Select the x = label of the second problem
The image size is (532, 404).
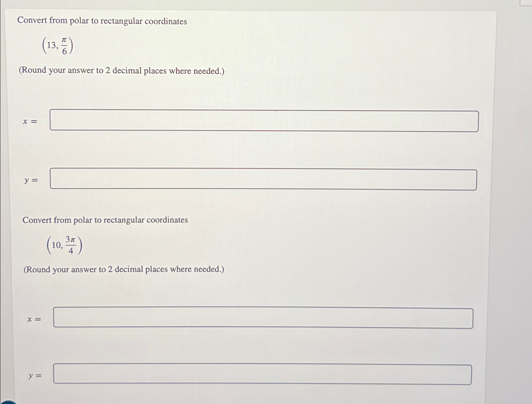coord(34,319)
